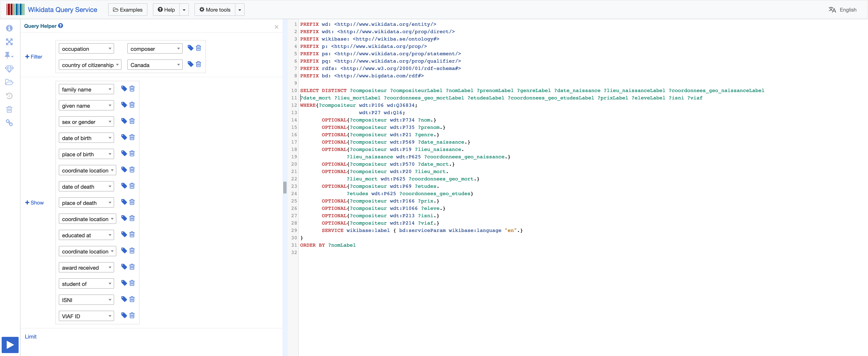
Task: Click tag icon beside Canada filter
Action: tap(190, 64)
